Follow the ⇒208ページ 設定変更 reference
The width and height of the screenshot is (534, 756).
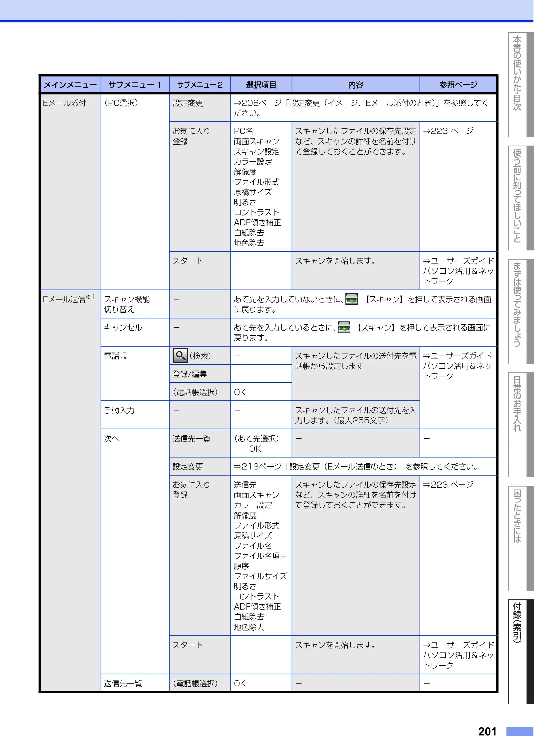point(361,108)
